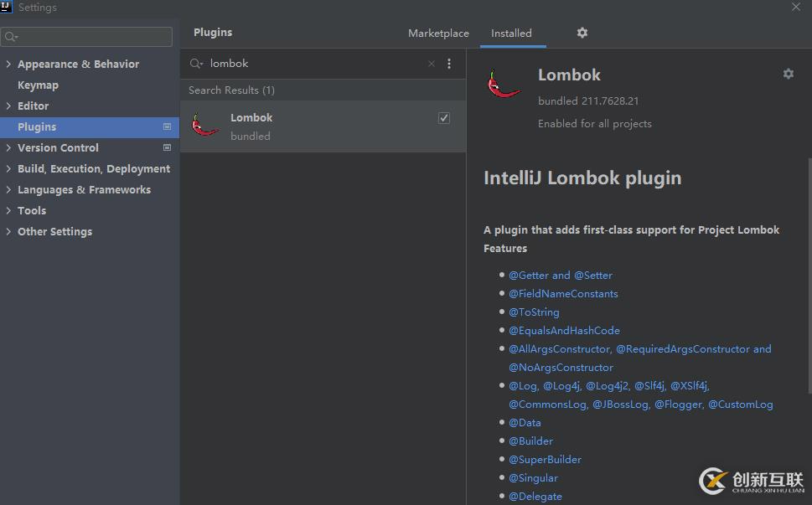The height and width of the screenshot is (505, 812).
Task: Expand the Other Settings section
Action: [8, 231]
